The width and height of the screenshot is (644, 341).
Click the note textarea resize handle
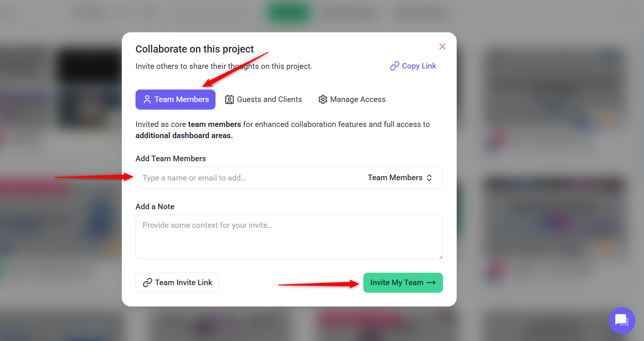pyautogui.click(x=440, y=257)
